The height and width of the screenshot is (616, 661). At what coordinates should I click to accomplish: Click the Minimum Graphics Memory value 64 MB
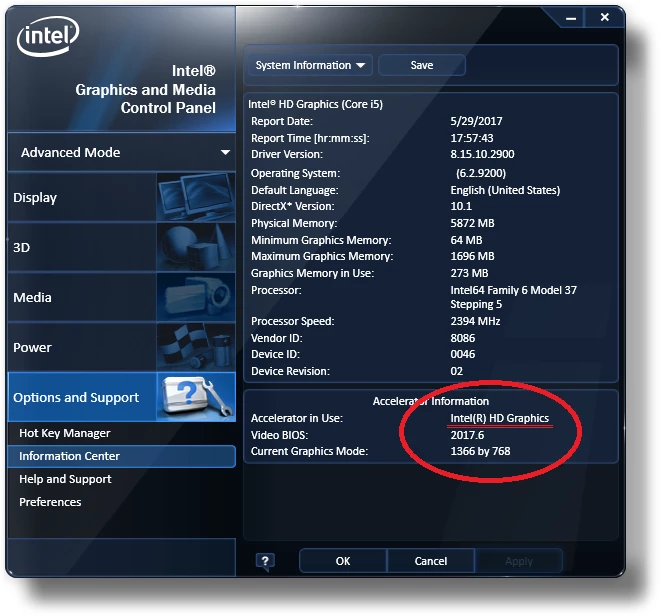[466, 240]
